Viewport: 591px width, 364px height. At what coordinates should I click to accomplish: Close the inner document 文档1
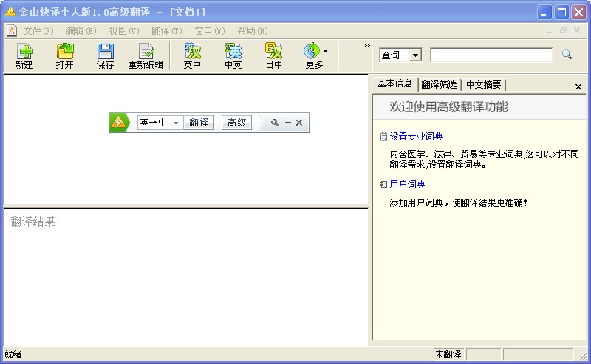click(x=577, y=30)
